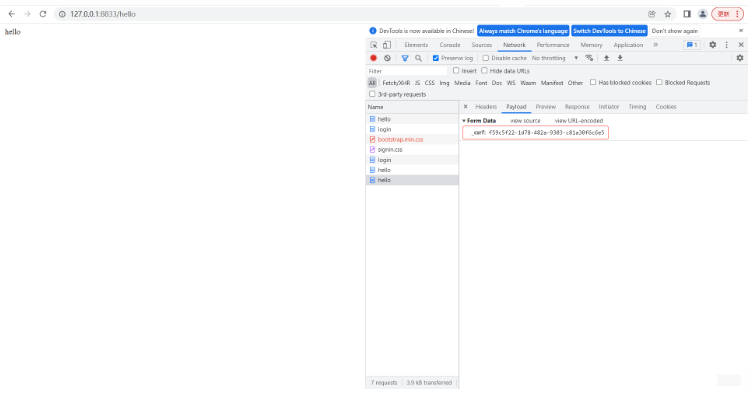Check Hide data URLs checkbox

pyautogui.click(x=485, y=70)
